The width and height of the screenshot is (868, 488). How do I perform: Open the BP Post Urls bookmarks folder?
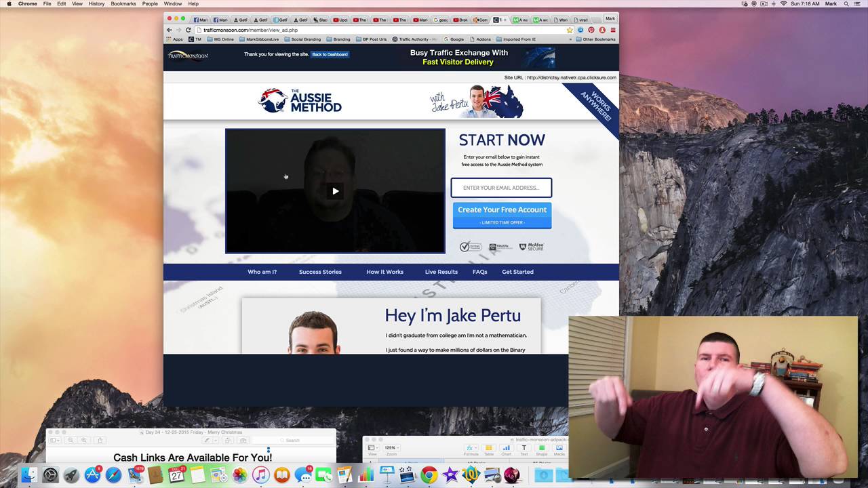point(371,39)
